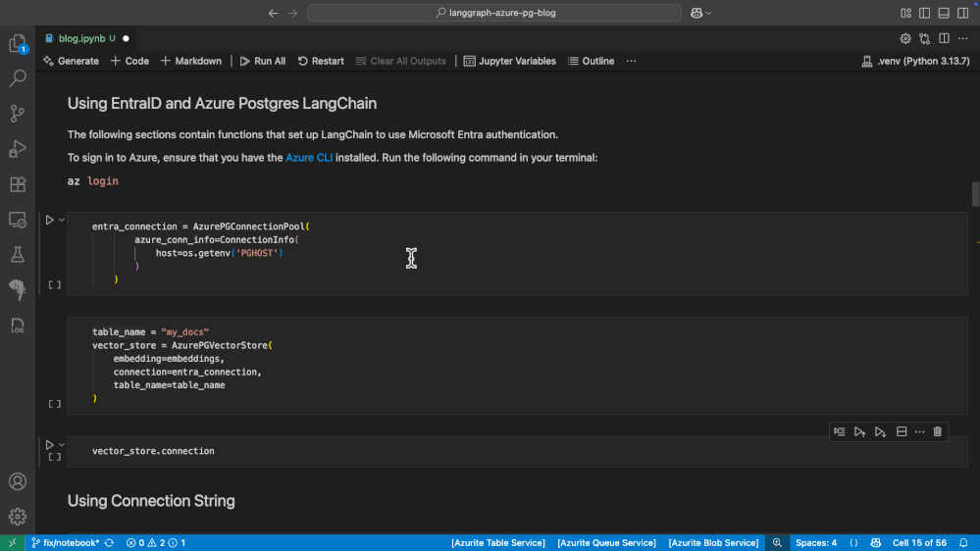This screenshot has height=551, width=980.
Task: Synchronize changes in status bar
Action: click(x=109, y=543)
